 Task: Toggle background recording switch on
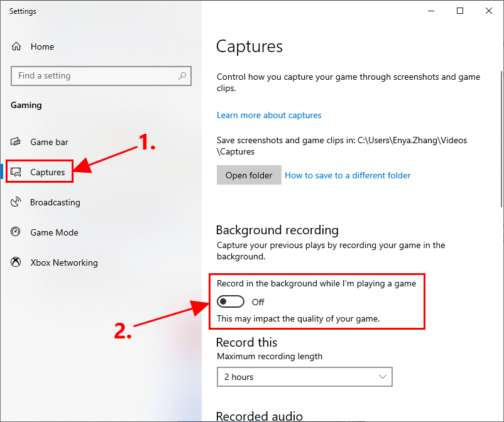tap(231, 301)
